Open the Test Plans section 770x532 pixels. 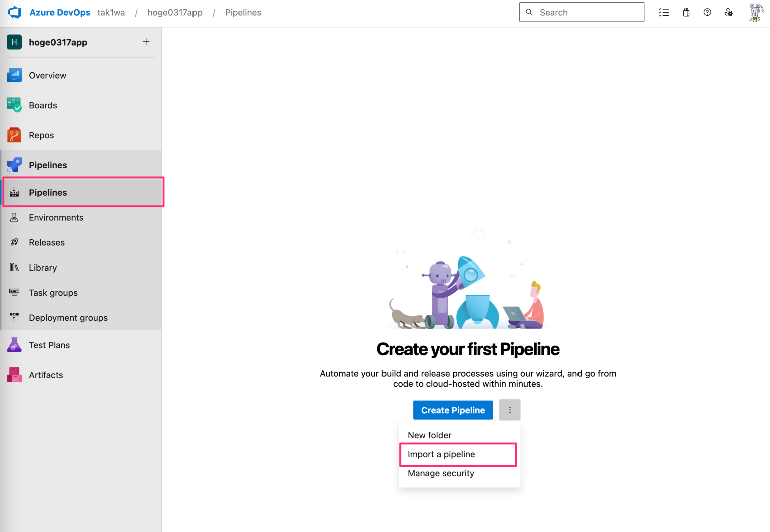49,345
